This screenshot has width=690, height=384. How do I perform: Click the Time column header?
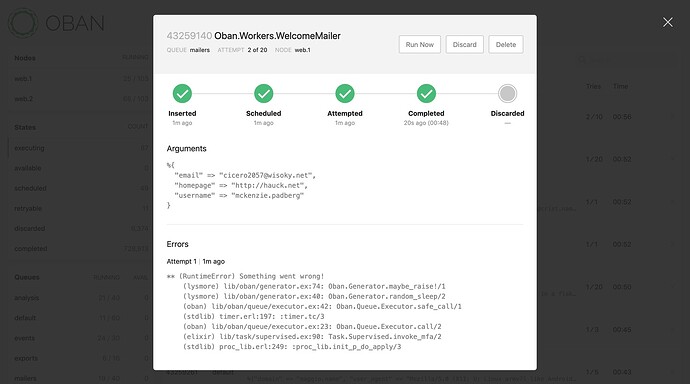[620, 86]
